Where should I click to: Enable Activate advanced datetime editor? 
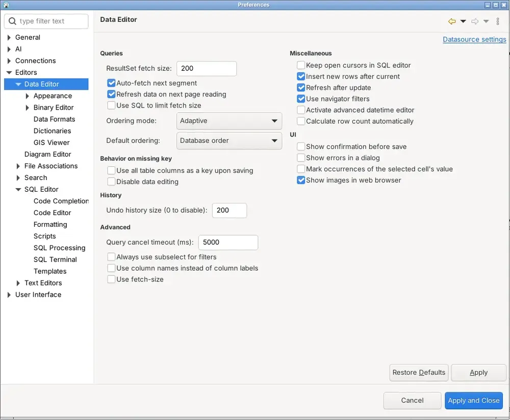click(301, 110)
